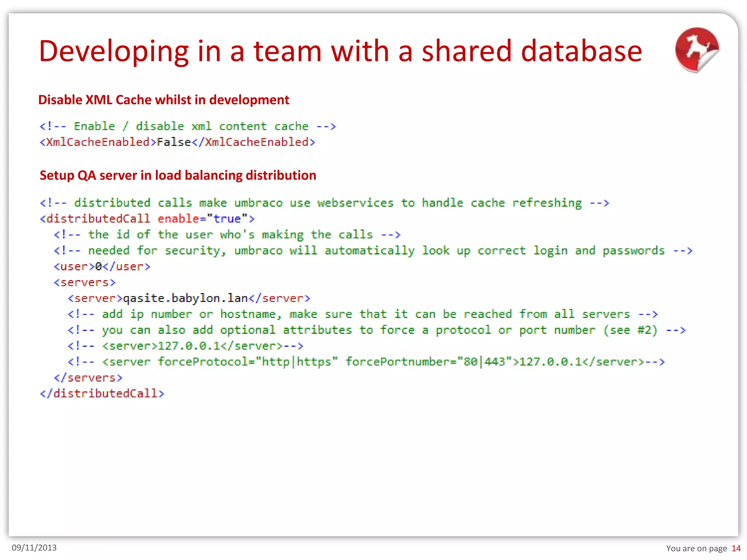Click the closing </distributedCall> tag
Viewport: 747px width, 560px height.
coord(102,393)
